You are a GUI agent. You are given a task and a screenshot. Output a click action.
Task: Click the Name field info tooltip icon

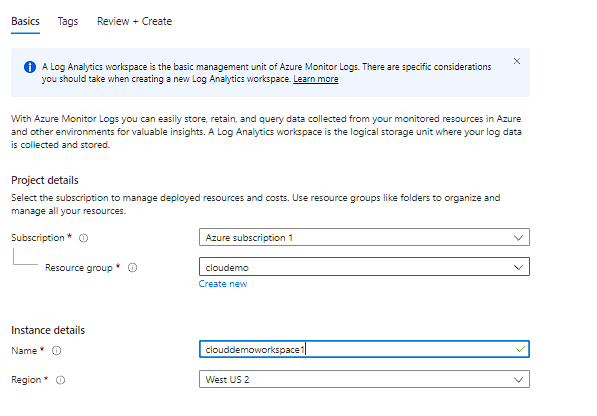point(56,350)
